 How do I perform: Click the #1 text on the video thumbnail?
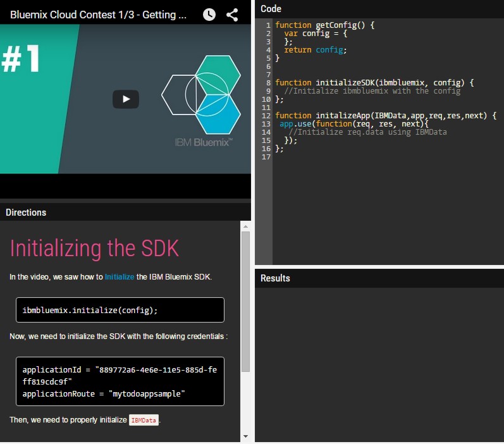[x=22, y=60]
